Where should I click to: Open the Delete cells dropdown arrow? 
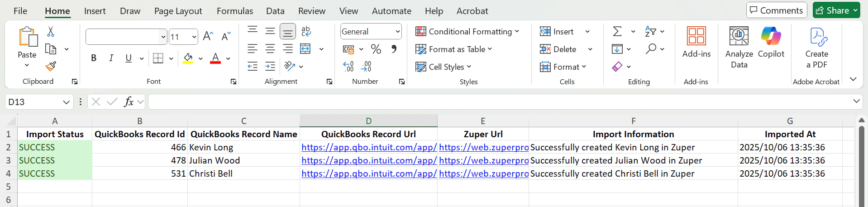click(x=590, y=49)
